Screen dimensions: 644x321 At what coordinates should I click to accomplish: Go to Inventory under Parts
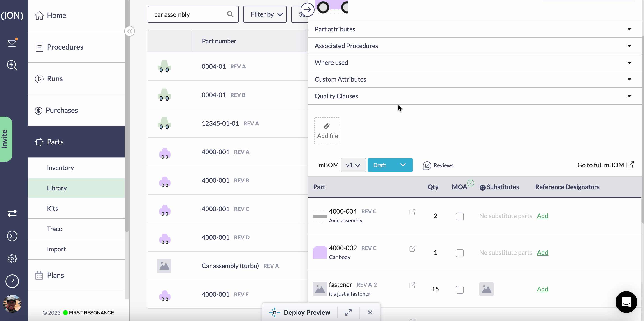click(x=60, y=168)
